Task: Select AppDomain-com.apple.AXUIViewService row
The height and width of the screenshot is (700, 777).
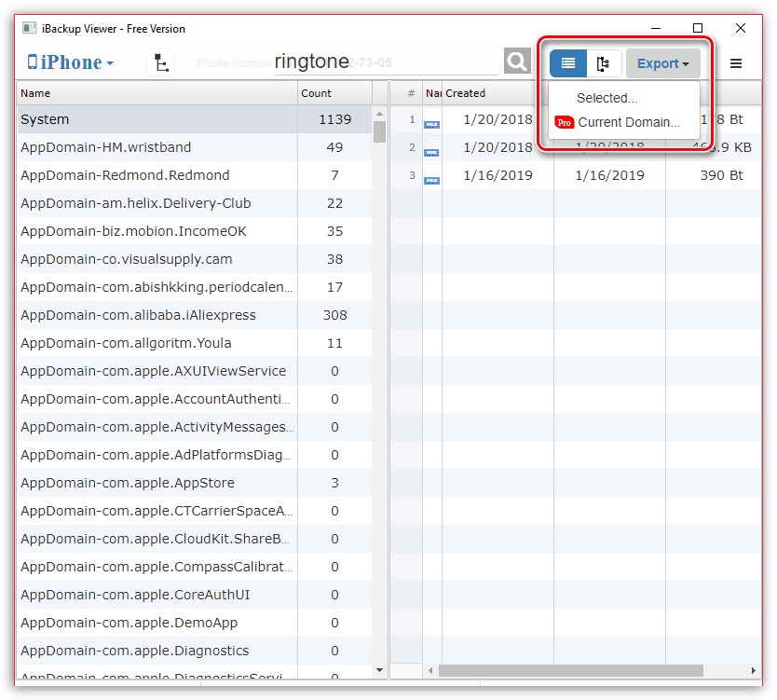Action: click(x=194, y=371)
